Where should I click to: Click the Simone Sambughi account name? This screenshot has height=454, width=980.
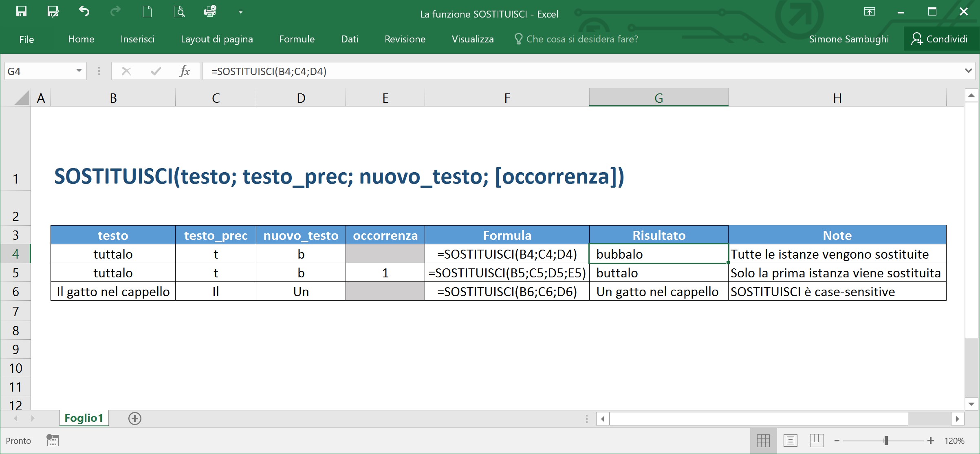(x=849, y=39)
